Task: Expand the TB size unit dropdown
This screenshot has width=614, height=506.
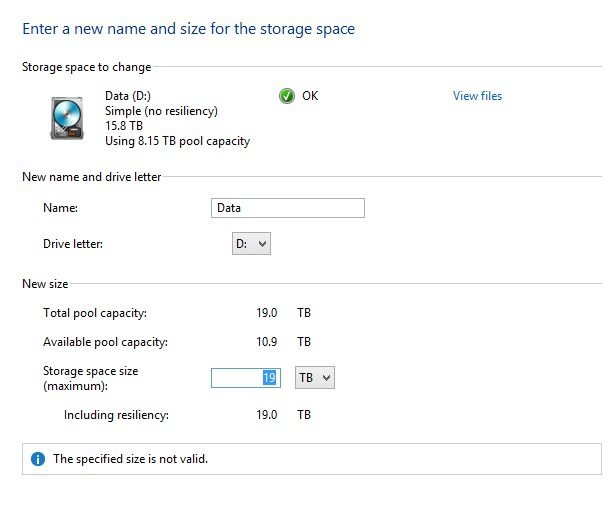Action: (x=314, y=377)
